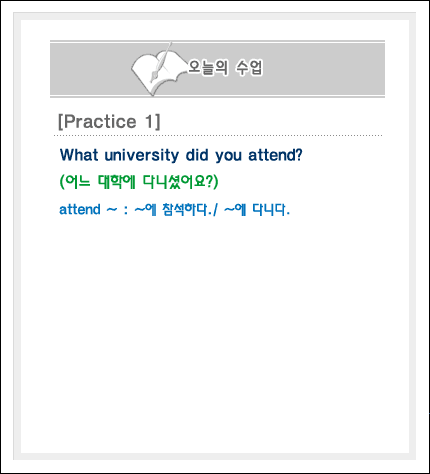
Task: Click the dotted divider under Practice 1
Action: (x=218, y=136)
